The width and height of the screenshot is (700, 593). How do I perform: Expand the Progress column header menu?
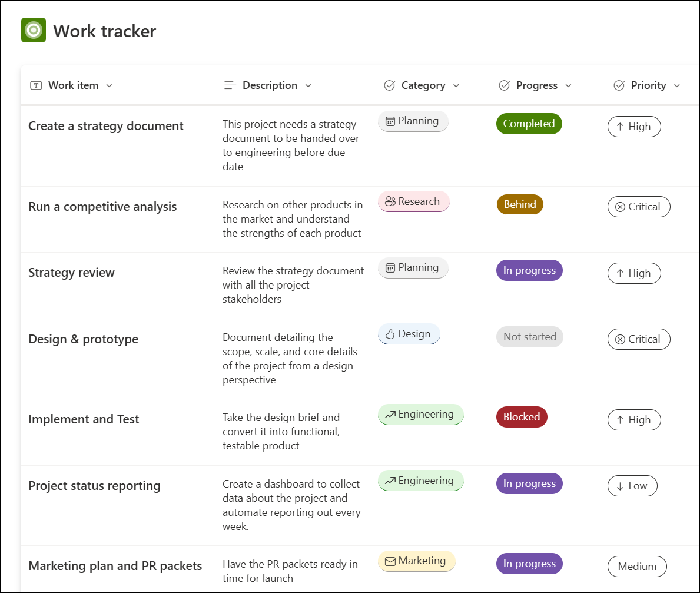pyautogui.click(x=569, y=85)
